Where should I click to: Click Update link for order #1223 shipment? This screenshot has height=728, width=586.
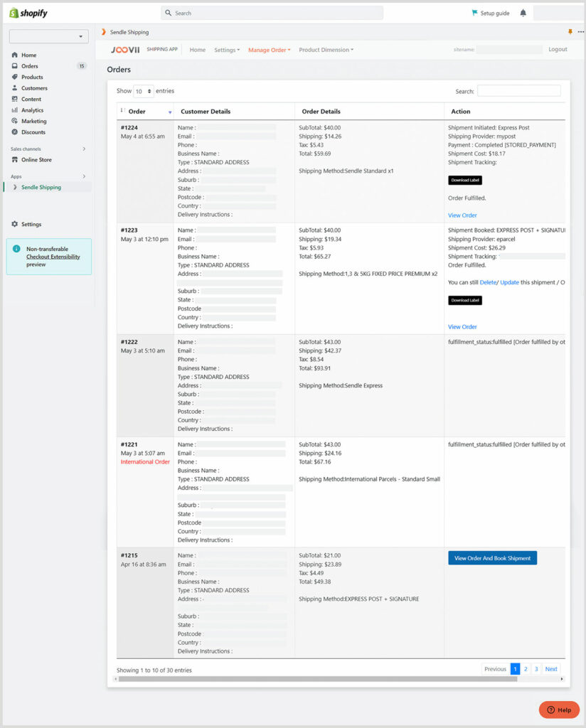509,282
